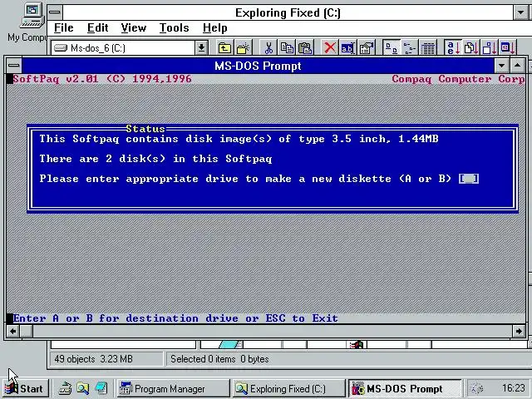Click the Start button

pos(25,388)
